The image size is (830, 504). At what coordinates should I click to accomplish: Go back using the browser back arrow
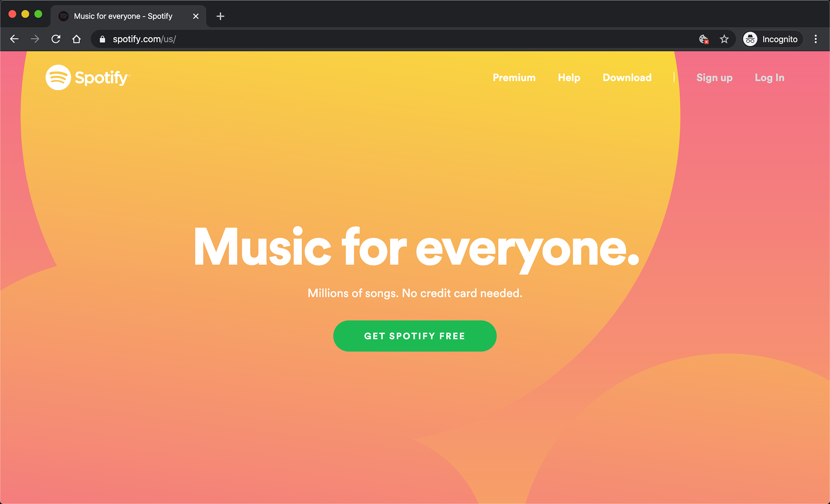[x=14, y=39]
